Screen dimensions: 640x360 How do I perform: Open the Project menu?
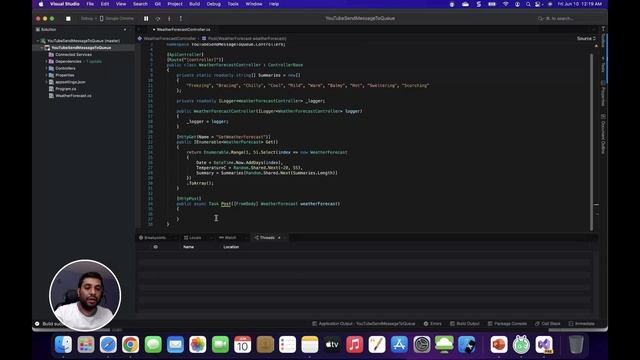(175, 4)
